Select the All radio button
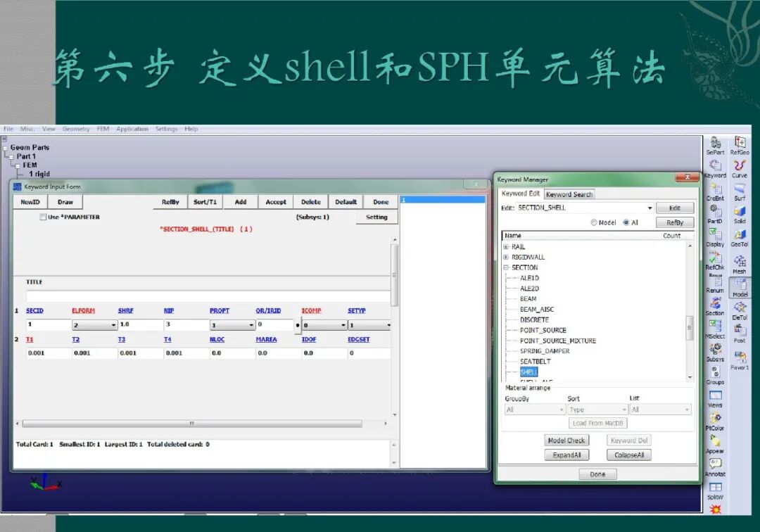This screenshot has height=532, width=760. pos(626,222)
